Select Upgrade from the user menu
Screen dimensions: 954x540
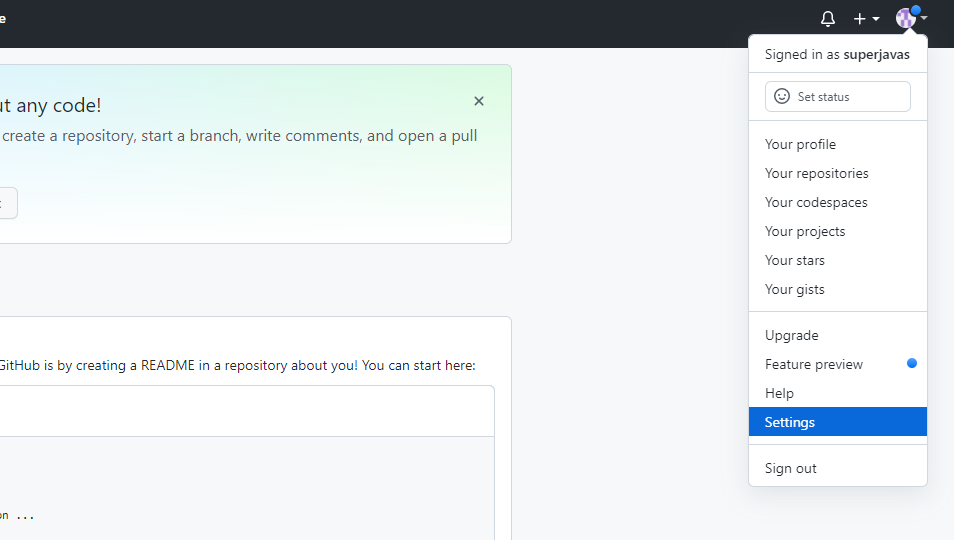[x=838, y=335]
